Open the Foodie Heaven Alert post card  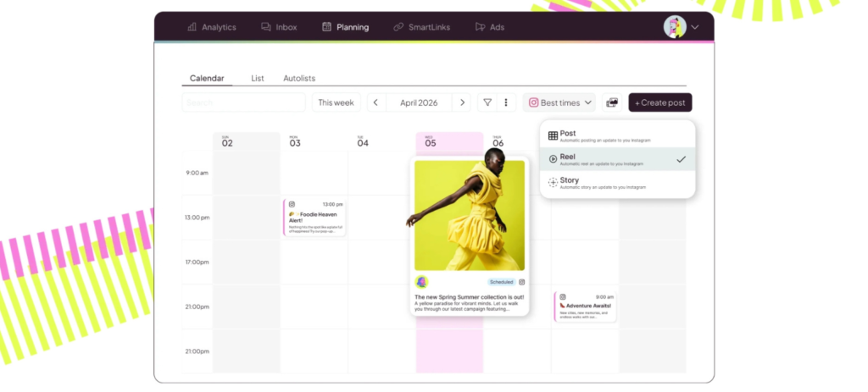314,218
